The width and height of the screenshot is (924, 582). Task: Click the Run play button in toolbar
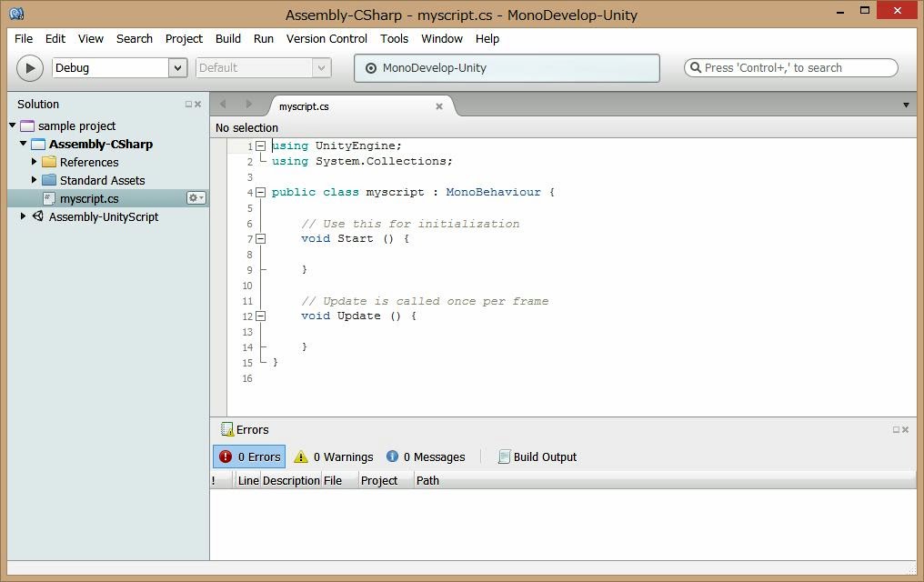[30, 68]
